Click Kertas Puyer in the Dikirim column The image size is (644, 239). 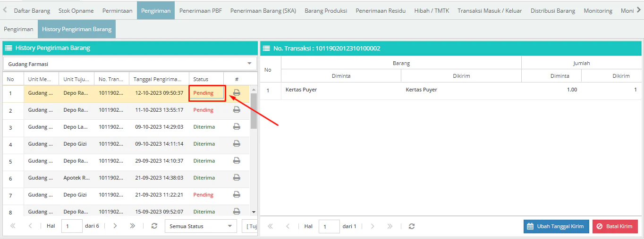coord(422,90)
